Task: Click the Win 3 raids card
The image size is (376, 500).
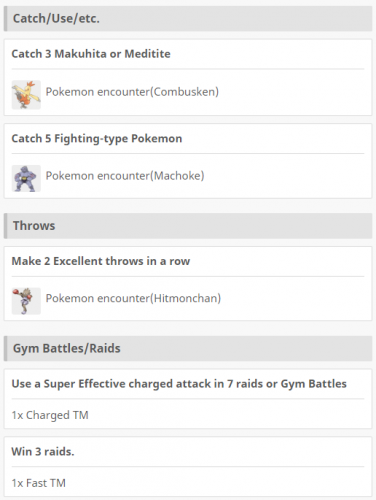Action: [188, 467]
